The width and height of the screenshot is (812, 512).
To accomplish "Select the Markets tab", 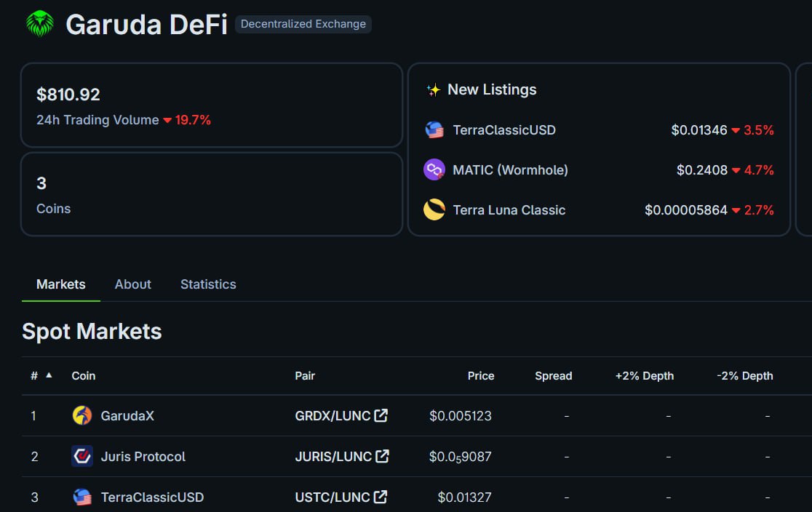I will click(60, 284).
